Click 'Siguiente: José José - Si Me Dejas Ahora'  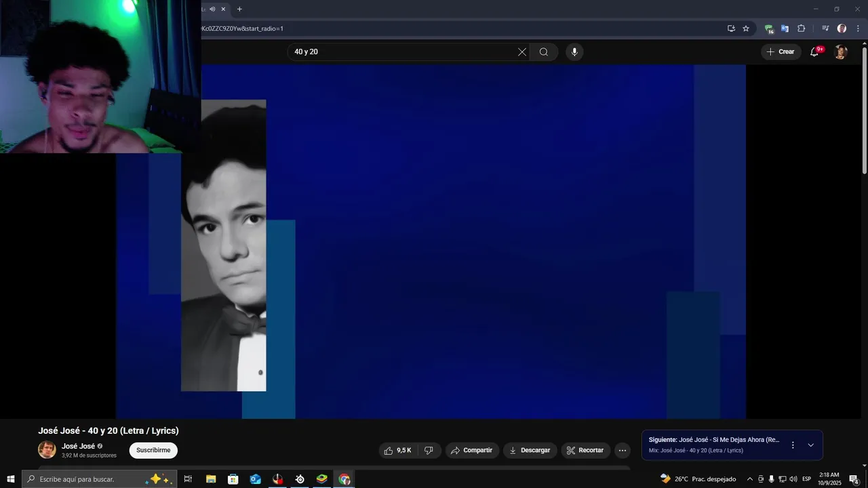point(714,440)
